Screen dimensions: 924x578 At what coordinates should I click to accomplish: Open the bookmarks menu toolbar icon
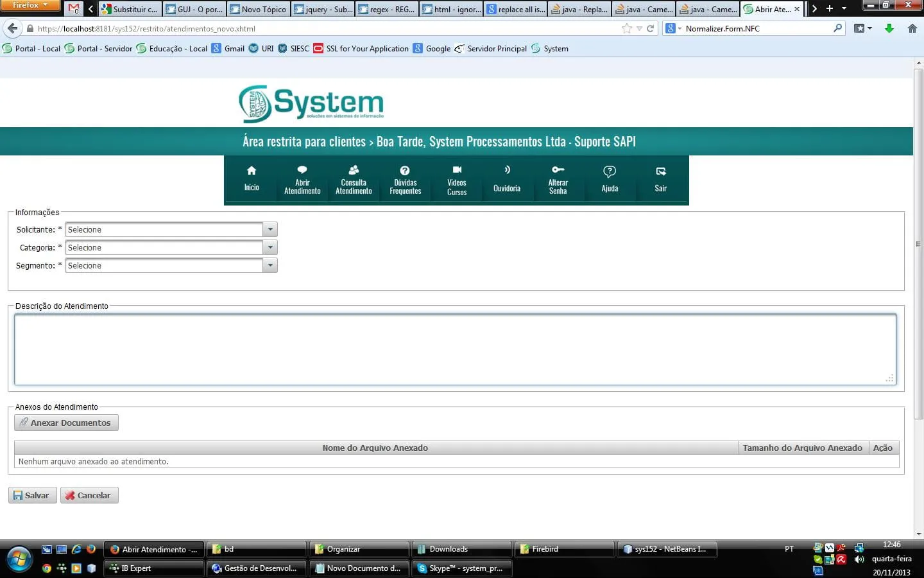(862, 28)
